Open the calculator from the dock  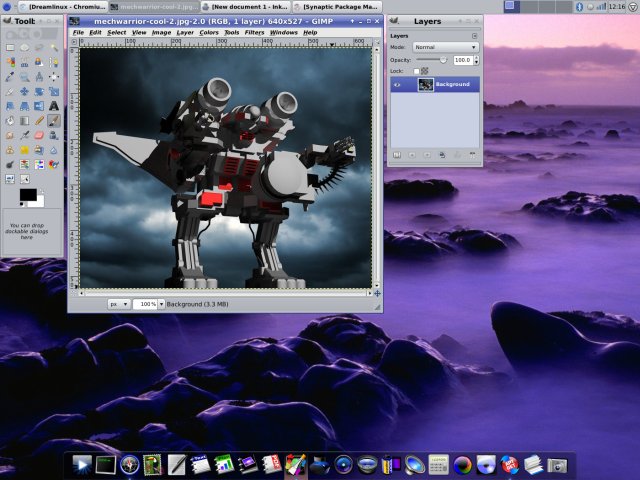pos(439,465)
